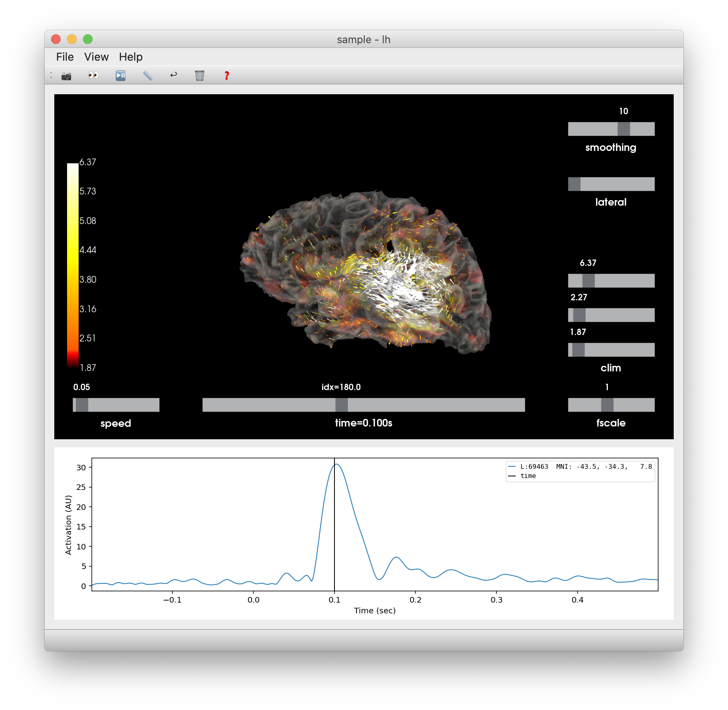Click the 'time' legend entry in plot
The width and height of the screenshot is (728, 710).
tap(522, 476)
